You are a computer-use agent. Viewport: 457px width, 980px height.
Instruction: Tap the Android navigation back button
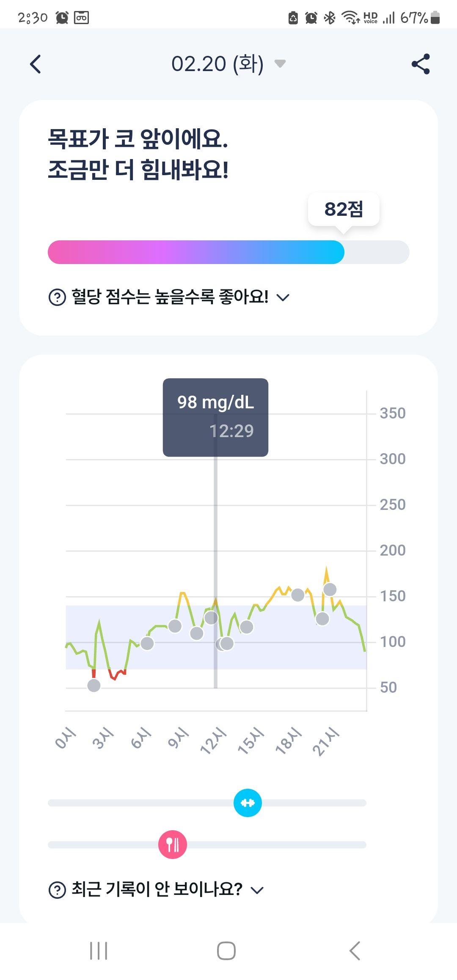(x=355, y=951)
